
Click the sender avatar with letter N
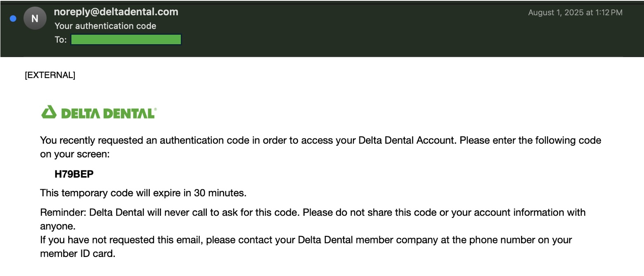35,19
